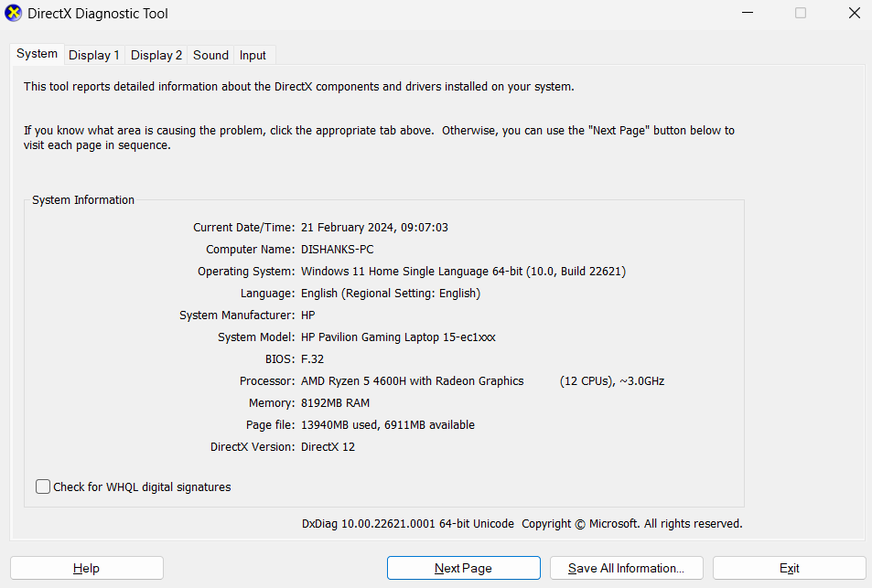Click the Computer Name value DISHANKS-PC
This screenshot has height=588, width=872.
point(339,249)
